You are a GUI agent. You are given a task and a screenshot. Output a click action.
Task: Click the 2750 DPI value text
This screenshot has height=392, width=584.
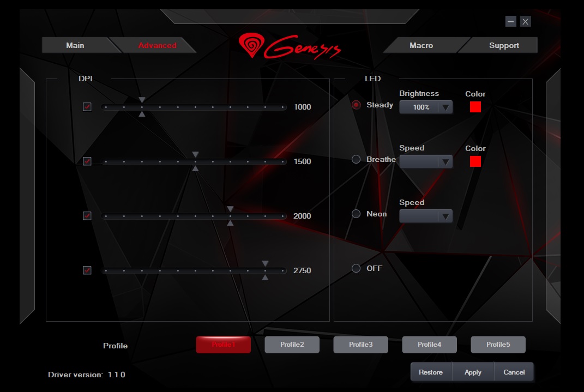click(x=302, y=270)
